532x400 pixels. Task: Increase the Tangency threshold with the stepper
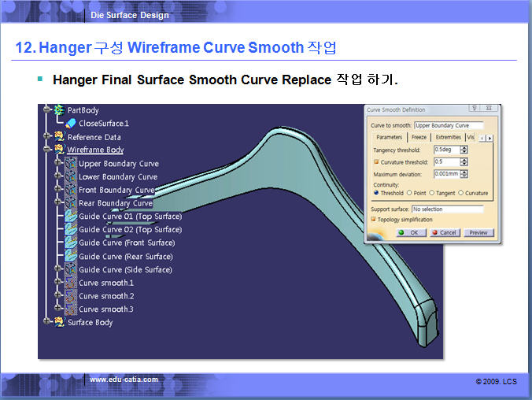pyautogui.click(x=465, y=148)
